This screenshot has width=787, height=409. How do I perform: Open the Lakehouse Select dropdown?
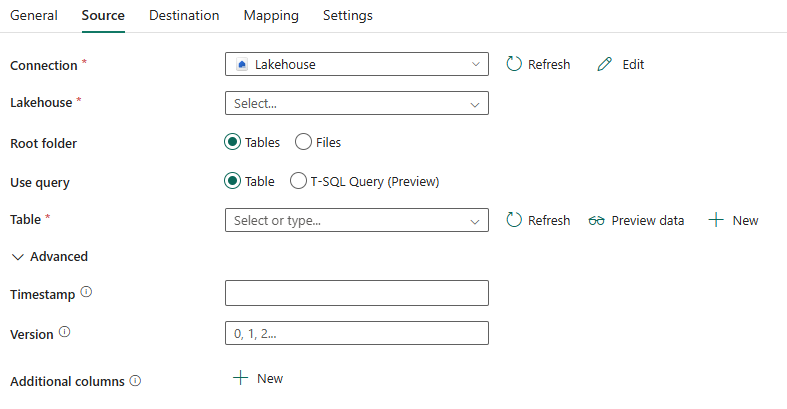pos(357,103)
